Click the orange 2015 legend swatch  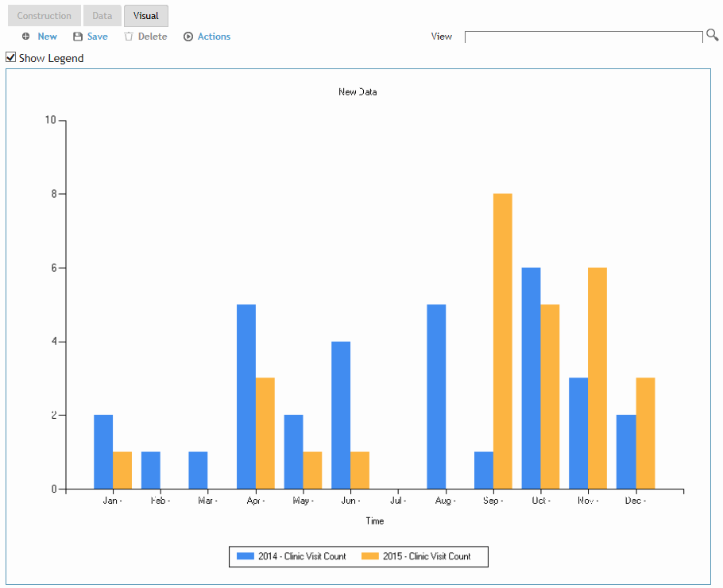pyautogui.click(x=369, y=556)
